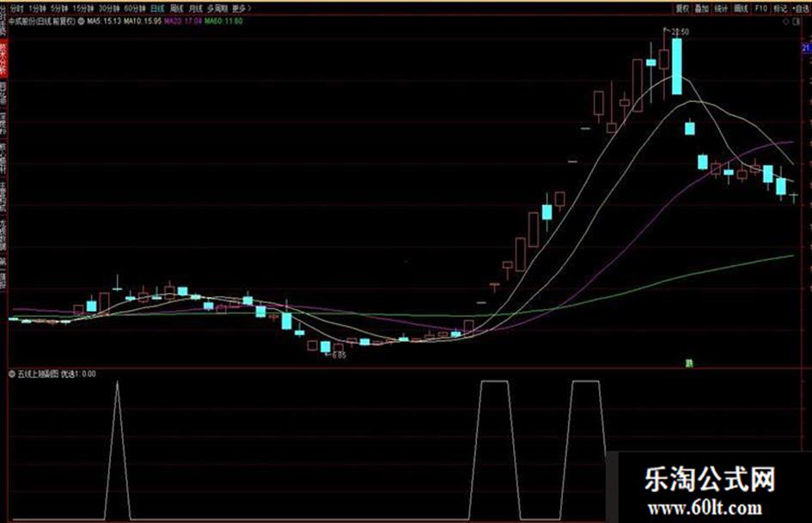The image size is (812, 523).
Task: Click the 叠加 overlay button
Action: (x=701, y=9)
